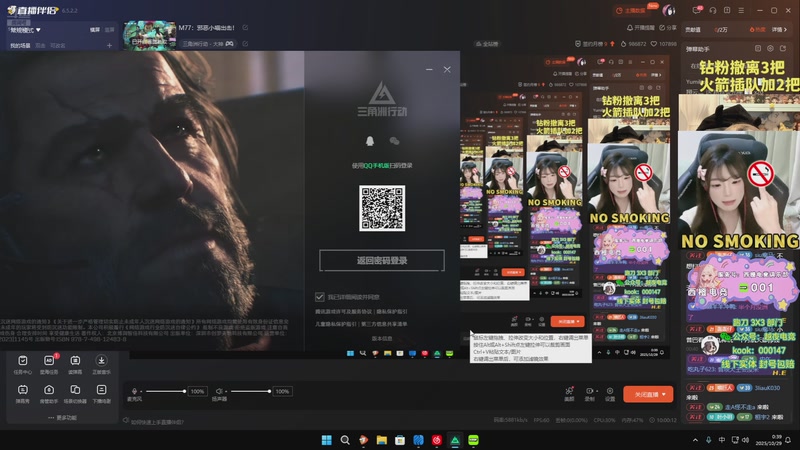Viewport: 800px width, 450px height.
Task: Click the red NetEase Music taskbar icon
Action: 437,440
